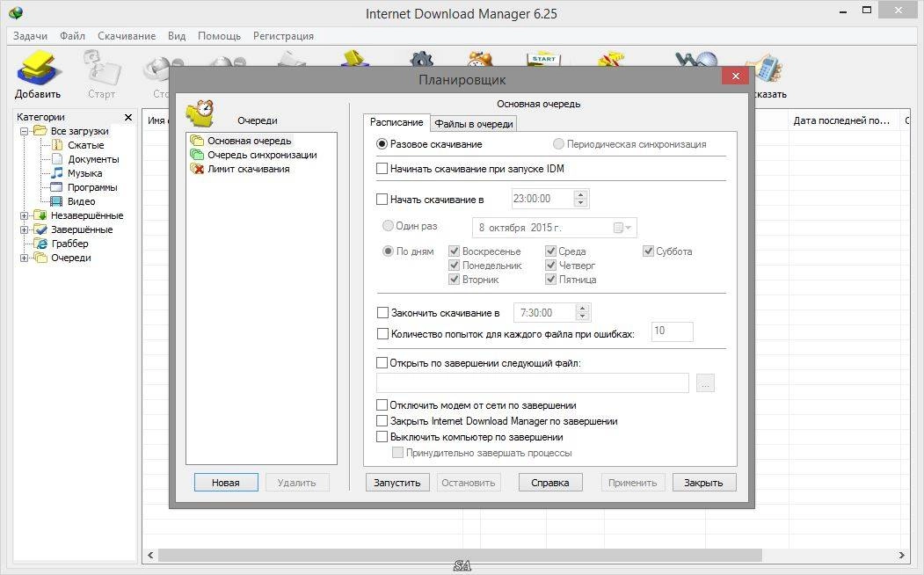Screen dimensions: 924x575
Task: Select the По дням radio button
Action: [388, 251]
